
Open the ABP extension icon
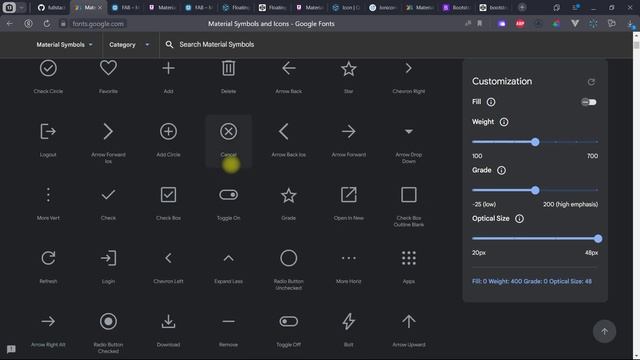pos(520,24)
